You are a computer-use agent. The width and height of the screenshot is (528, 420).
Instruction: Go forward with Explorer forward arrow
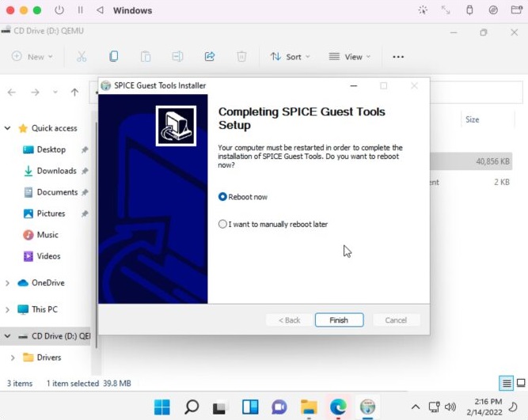click(35, 92)
